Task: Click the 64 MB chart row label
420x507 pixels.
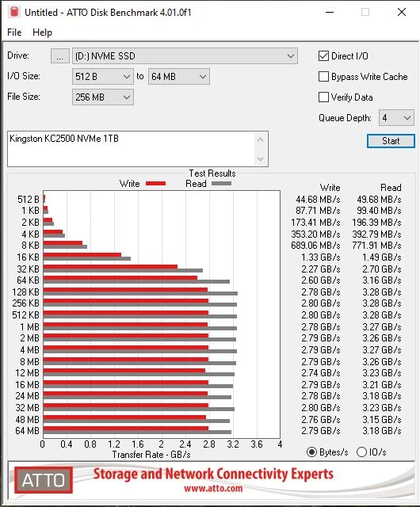Action: (27, 431)
